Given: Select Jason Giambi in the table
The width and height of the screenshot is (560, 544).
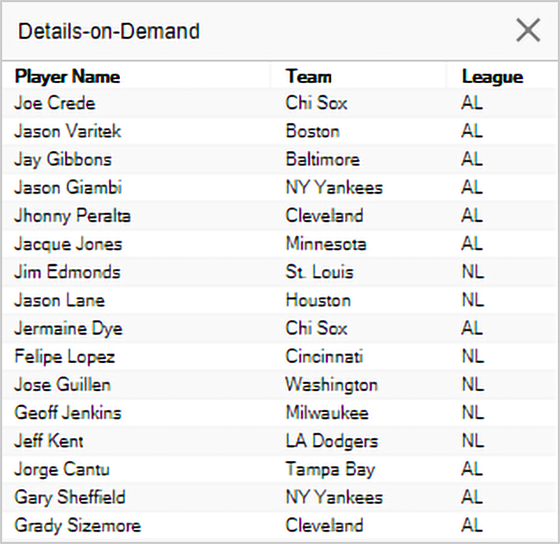Looking at the screenshot, I should [68, 188].
